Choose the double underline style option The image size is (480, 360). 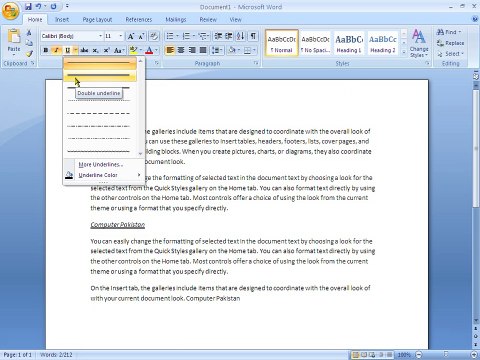point(100,75)
